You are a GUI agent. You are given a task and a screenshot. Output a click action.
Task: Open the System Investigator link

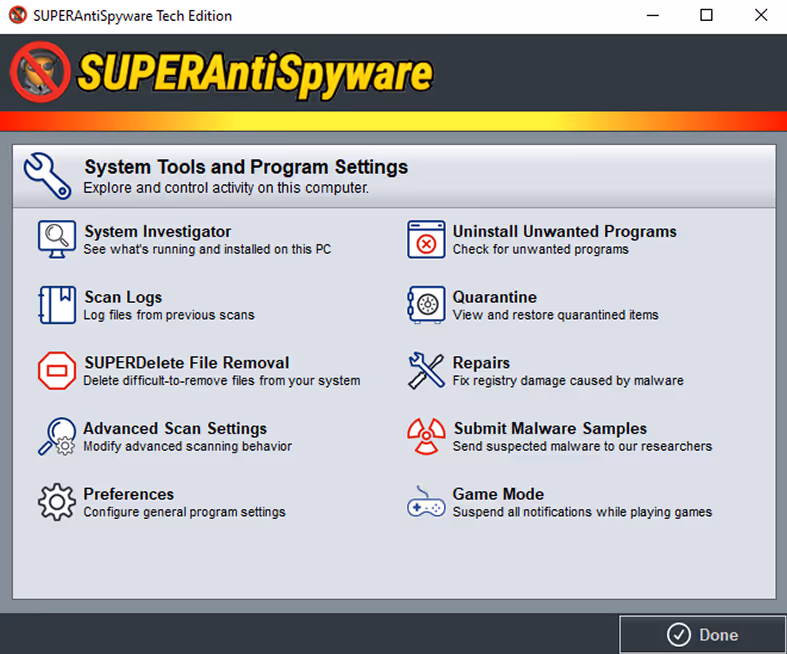pyautogui.click(x=158, y=231)
